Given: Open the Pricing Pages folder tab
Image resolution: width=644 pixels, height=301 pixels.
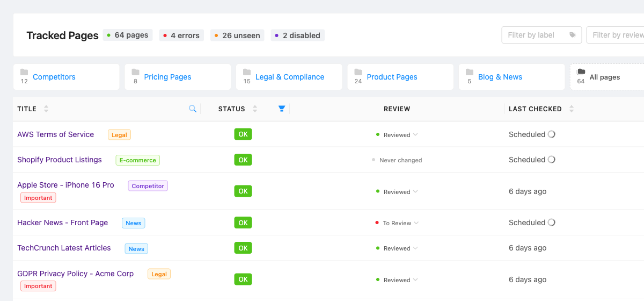Looking at the screenshot, I should 178,77.
